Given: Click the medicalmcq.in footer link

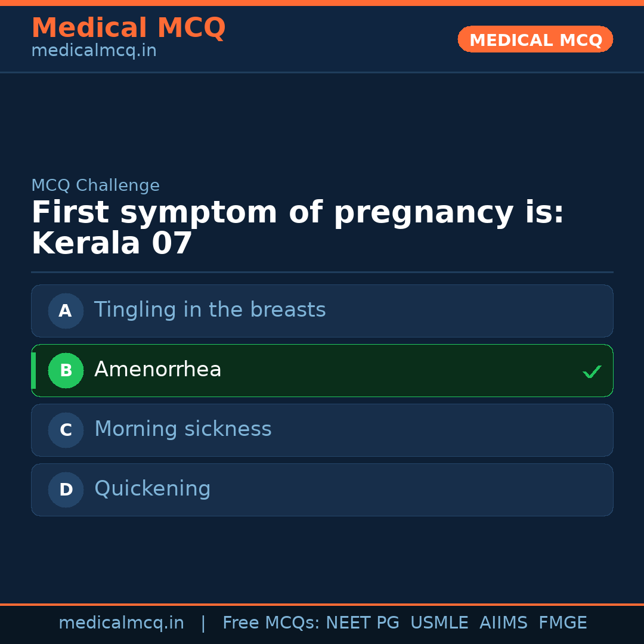Looking at the screenshot, I should (122, 623).
